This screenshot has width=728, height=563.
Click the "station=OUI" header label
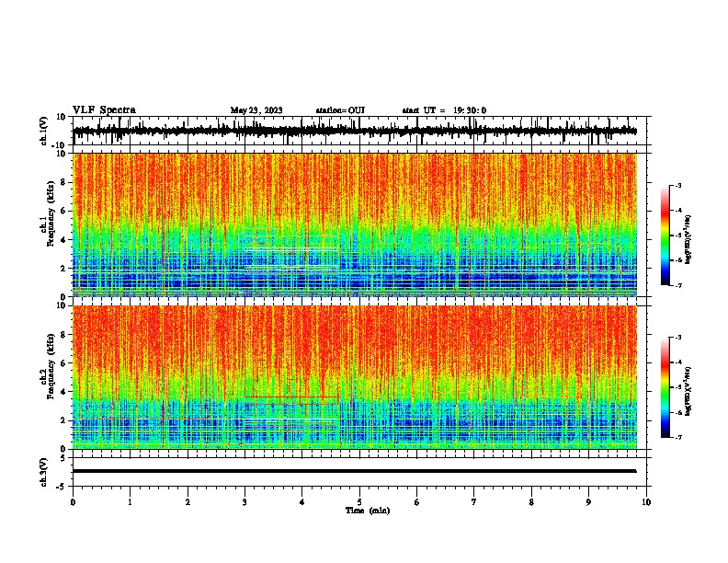point(340,110)
